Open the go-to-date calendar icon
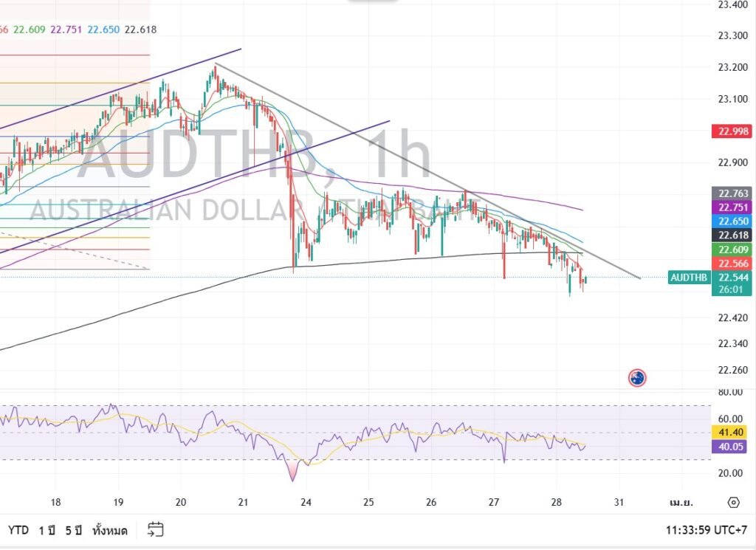This screenshot has width=756, height=550. coord(155,529)
